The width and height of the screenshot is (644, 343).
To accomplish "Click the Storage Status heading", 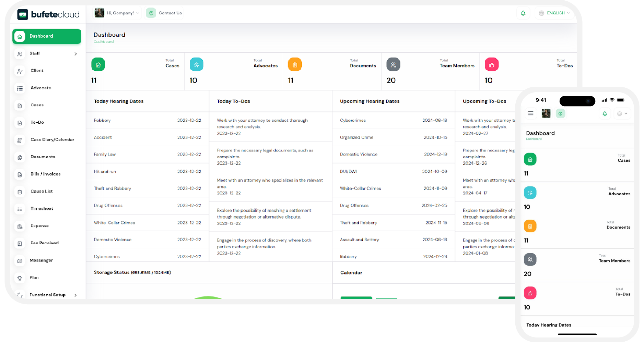I will point(132,273).
